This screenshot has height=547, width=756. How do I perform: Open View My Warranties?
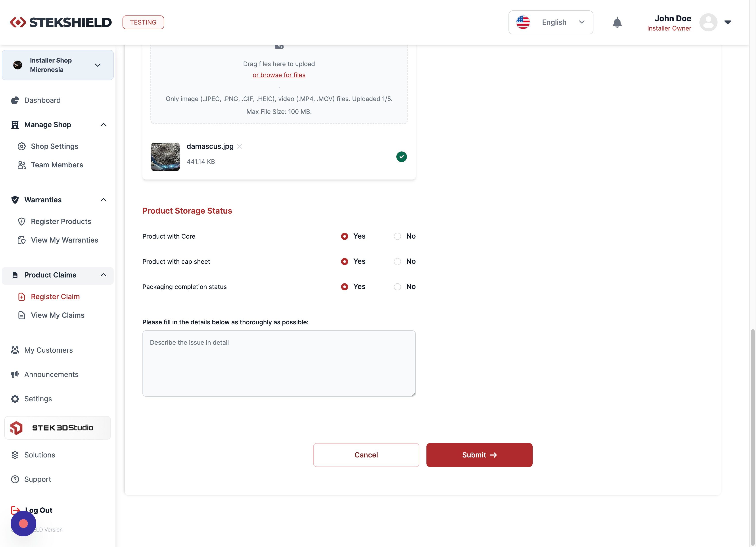tap(65, 240)
